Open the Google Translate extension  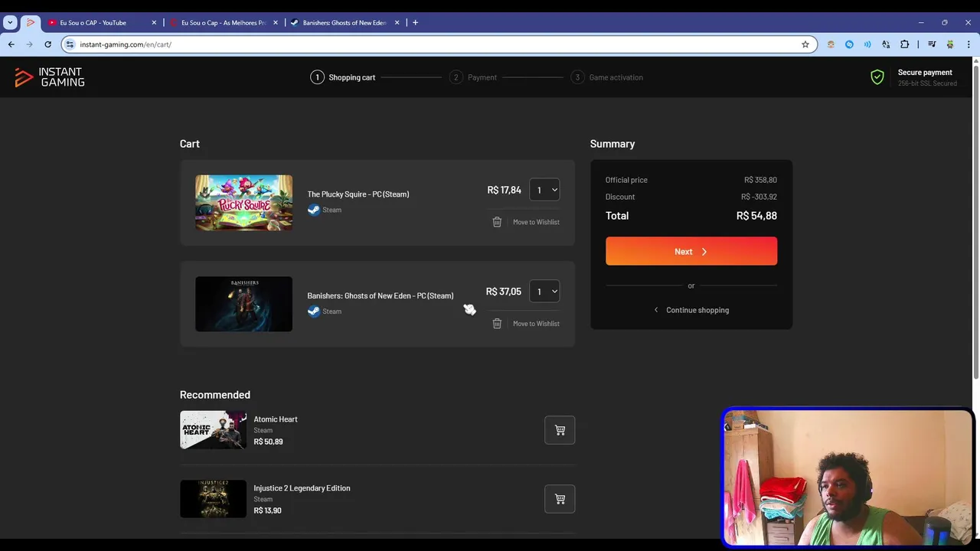(x=886, y=44)
